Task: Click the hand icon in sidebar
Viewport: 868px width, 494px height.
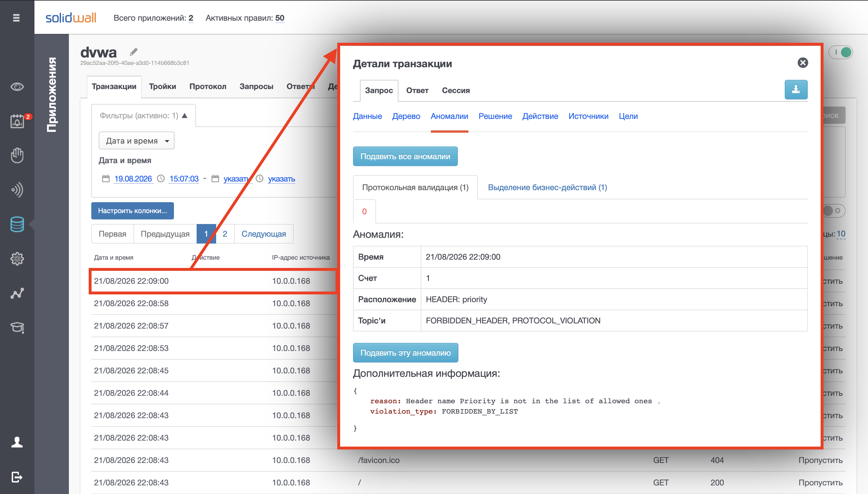Action: point(17,155)
